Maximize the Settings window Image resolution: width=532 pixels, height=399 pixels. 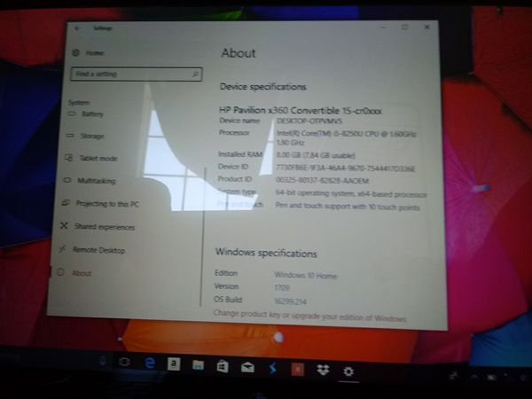click(x=405, y=27)
